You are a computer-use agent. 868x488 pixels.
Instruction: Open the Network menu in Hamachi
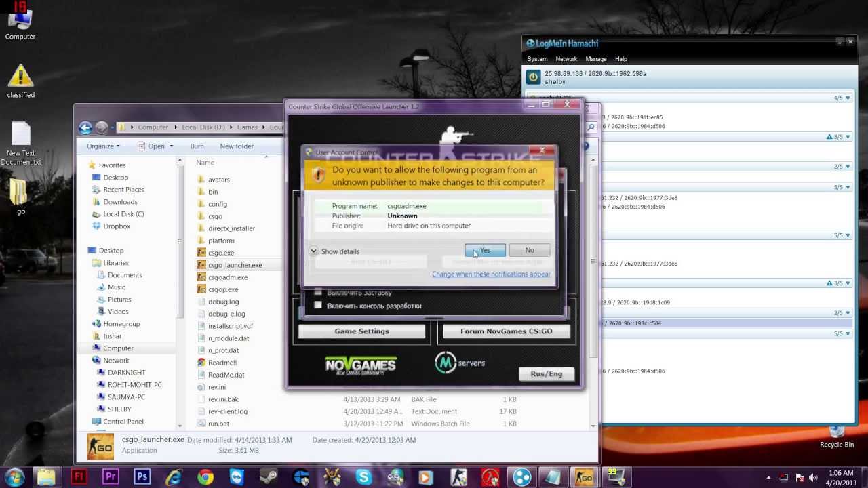point(566,59)
